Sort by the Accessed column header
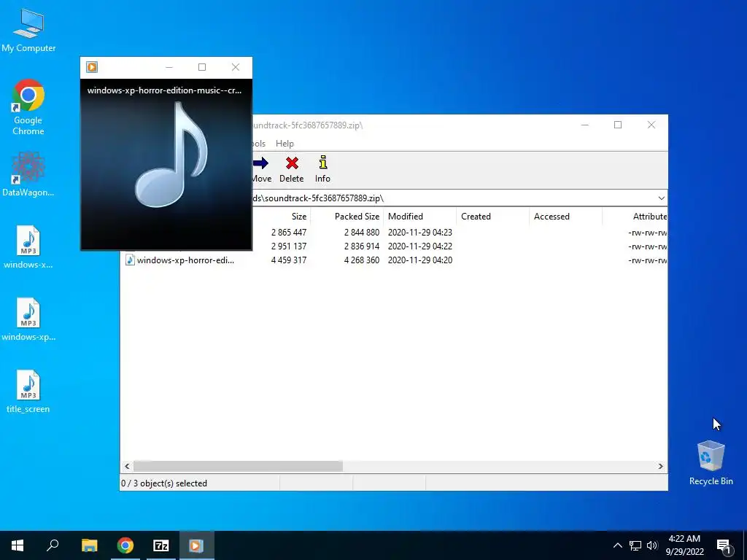Viewport: 747px width, 560px height. pos(551,216)
